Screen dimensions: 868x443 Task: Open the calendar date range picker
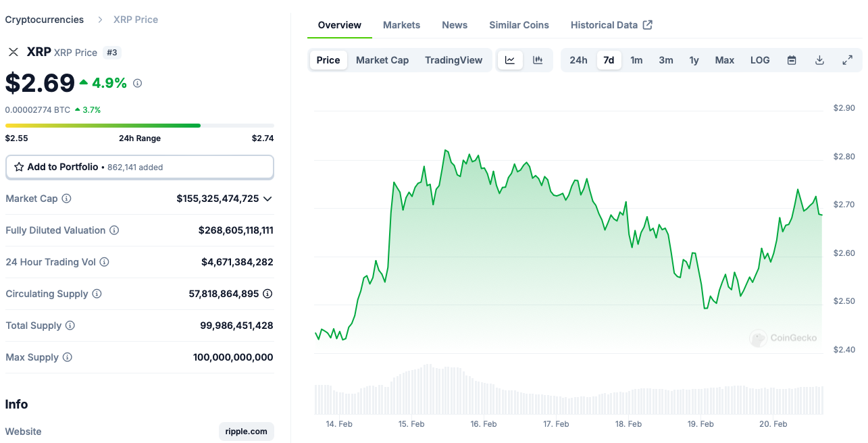pos(791,59)
